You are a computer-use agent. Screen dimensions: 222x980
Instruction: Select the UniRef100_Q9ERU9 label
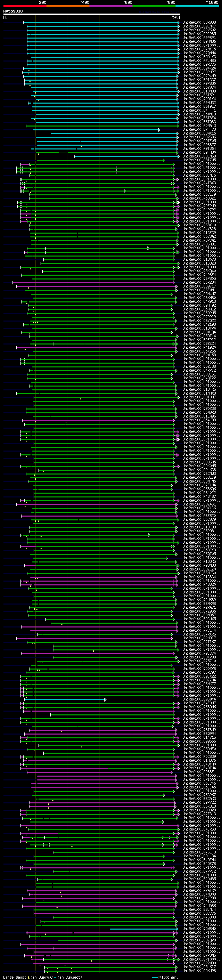pos(199,206)
